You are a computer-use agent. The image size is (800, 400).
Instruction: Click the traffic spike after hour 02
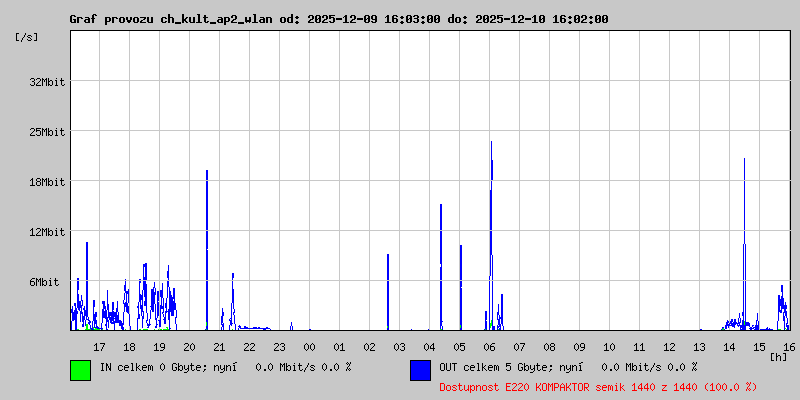point(388,292)
